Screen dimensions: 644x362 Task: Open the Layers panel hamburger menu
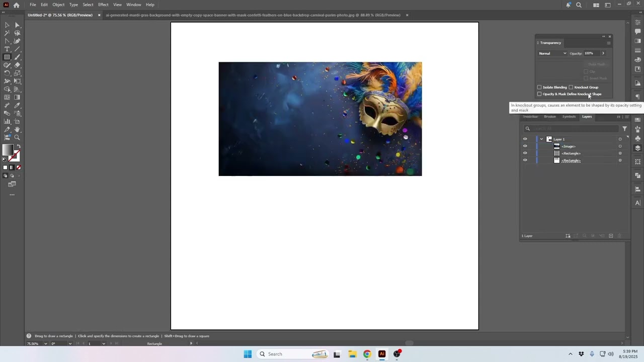pyautogui.click(x=627, y=117)
